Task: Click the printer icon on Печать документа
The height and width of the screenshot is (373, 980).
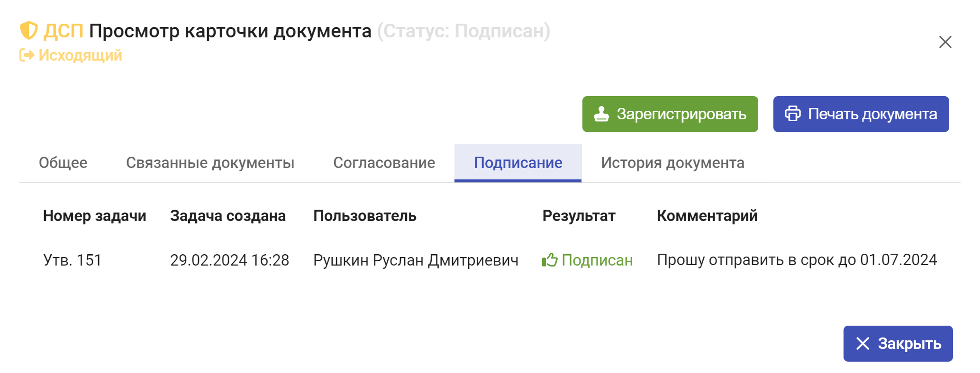Action: tap(793, 114)
